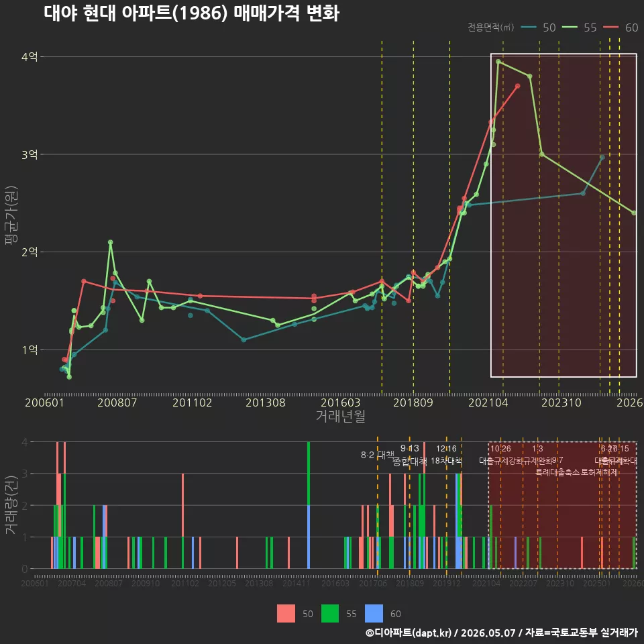
Task: Toggle the 50㎡ teal line legend entry
Action: (x=538, y=28)
